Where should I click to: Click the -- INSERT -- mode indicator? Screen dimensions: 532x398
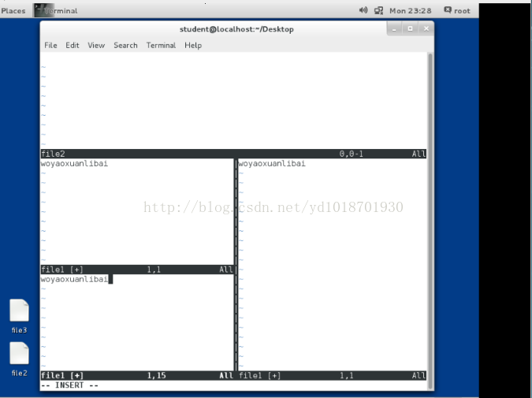[69, 385]
